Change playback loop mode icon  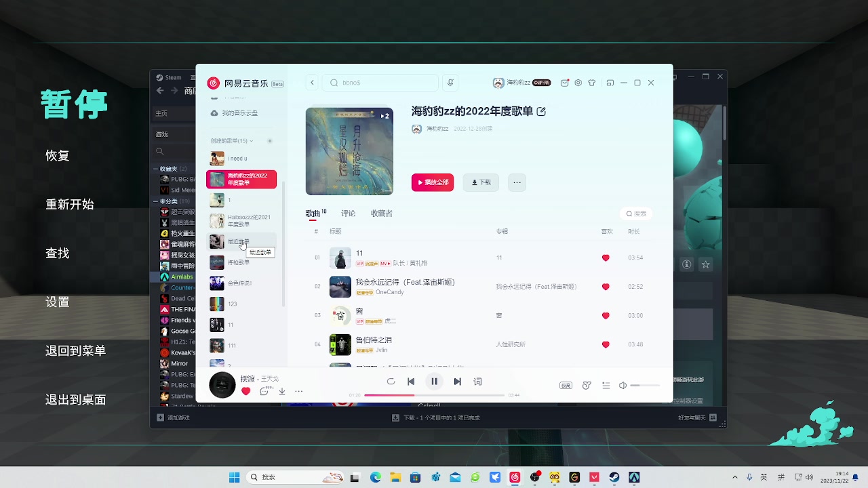pos(391,382)
